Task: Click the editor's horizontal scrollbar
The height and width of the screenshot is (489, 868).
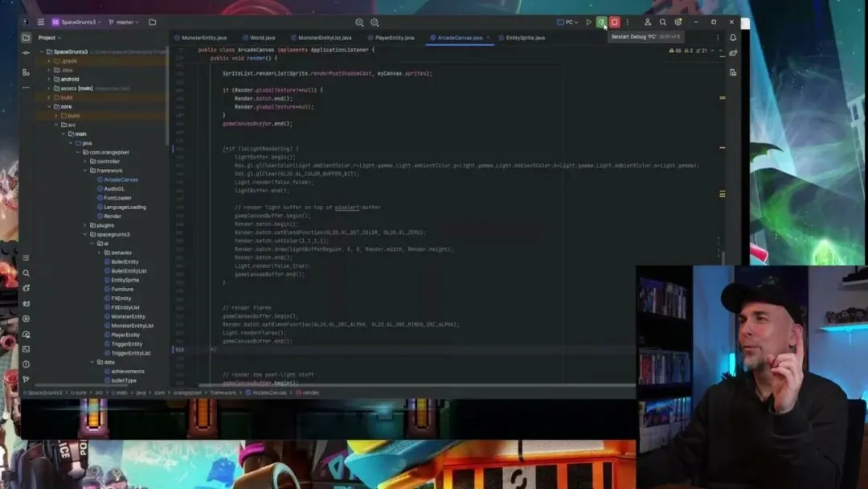Action: click(416, 385)
